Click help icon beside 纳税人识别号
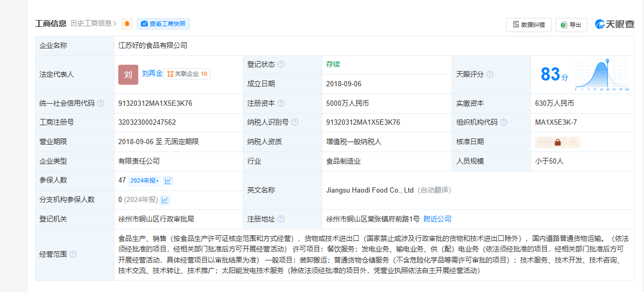644x292 pixels. [x=295, y=123]
